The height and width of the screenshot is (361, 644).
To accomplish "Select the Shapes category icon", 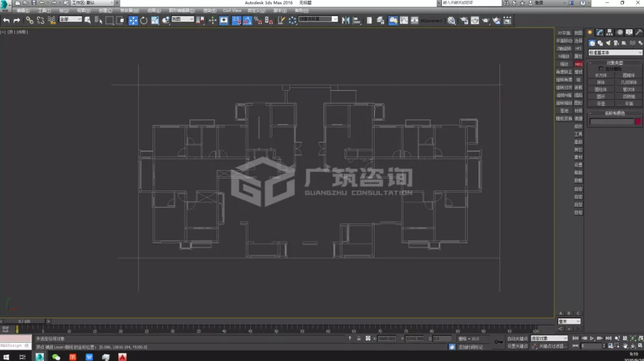I will click(600, 43).
